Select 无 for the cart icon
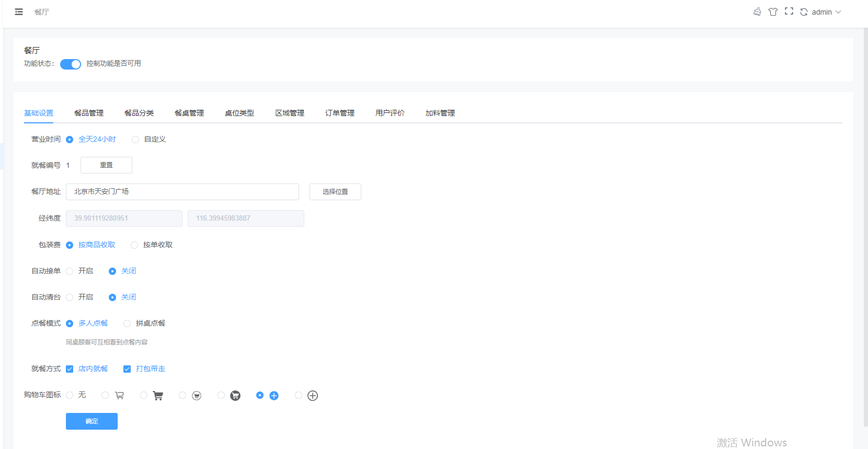Image resolution: width=868 pixels, height=449 pixels. click(x=76, y=395)
